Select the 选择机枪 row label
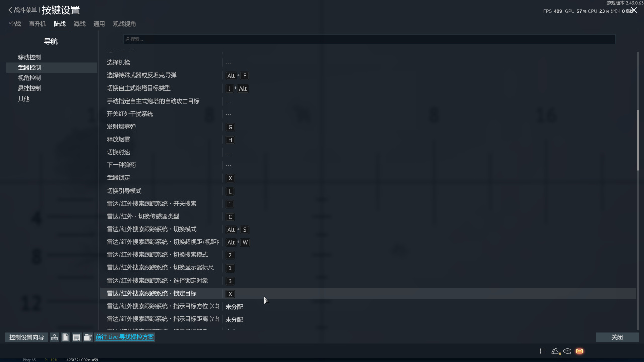644x362 pixels. click(x=118, y=62)
